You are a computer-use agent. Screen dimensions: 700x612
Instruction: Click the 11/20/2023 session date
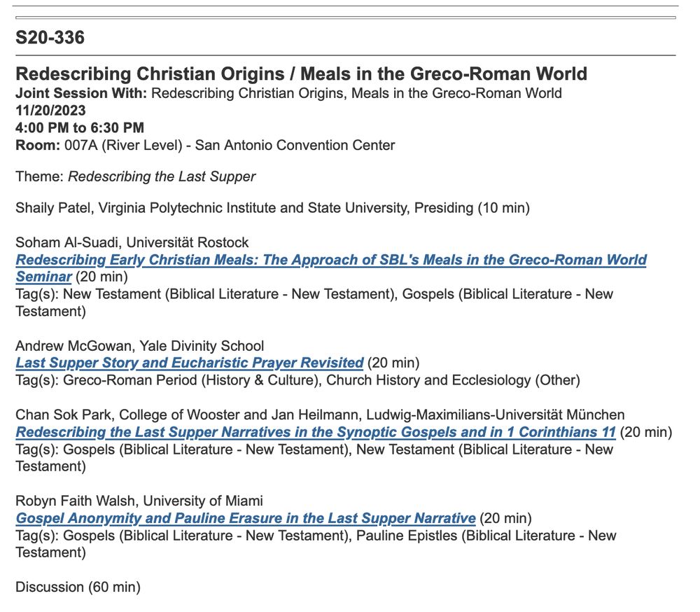coord(50,110)
